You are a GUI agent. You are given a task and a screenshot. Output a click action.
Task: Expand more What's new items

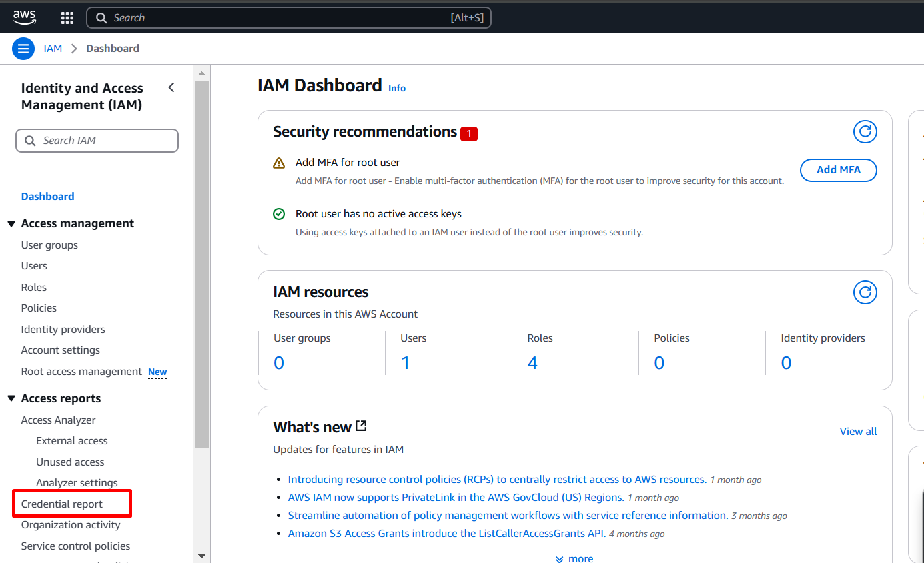pos(574,558)
